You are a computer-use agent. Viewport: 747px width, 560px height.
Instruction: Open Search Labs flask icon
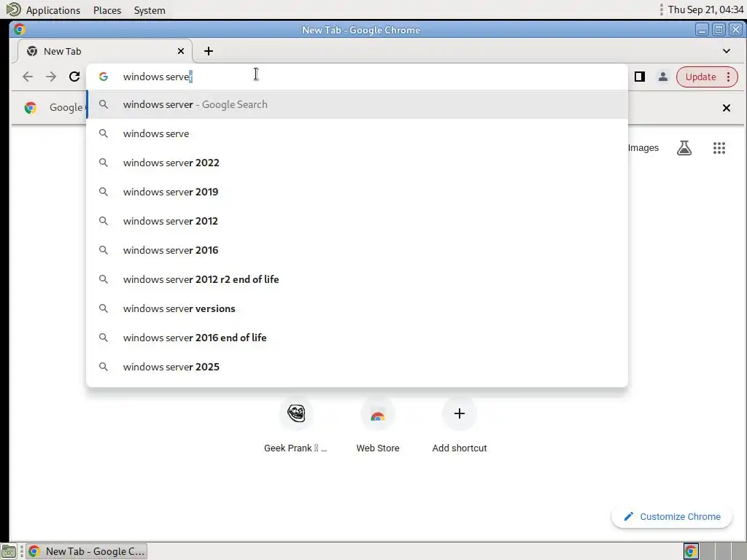pyautogui.click(x=684, y=148)
